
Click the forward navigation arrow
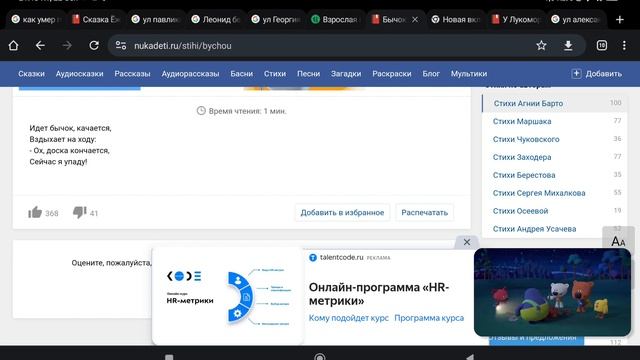pos(67,45)
